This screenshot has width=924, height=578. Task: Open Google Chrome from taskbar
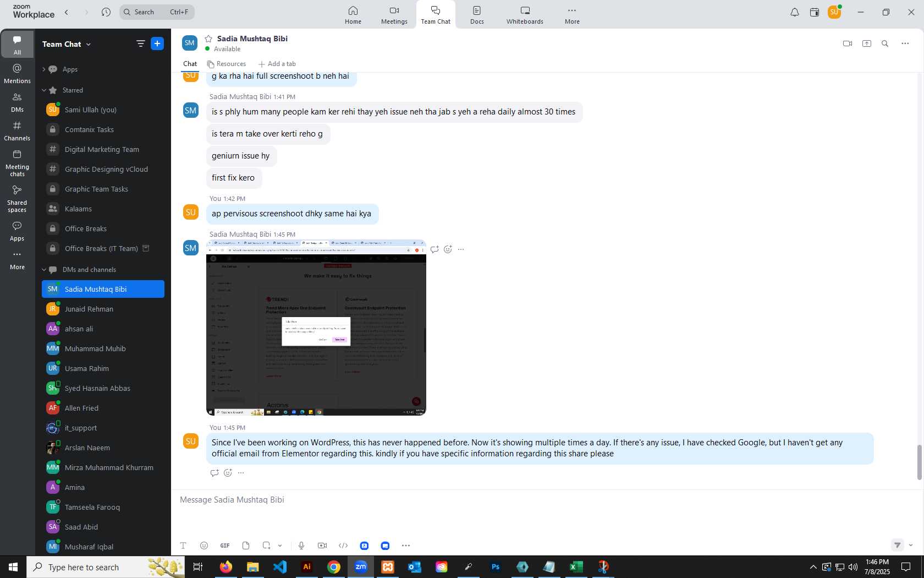tap(334, 567)
